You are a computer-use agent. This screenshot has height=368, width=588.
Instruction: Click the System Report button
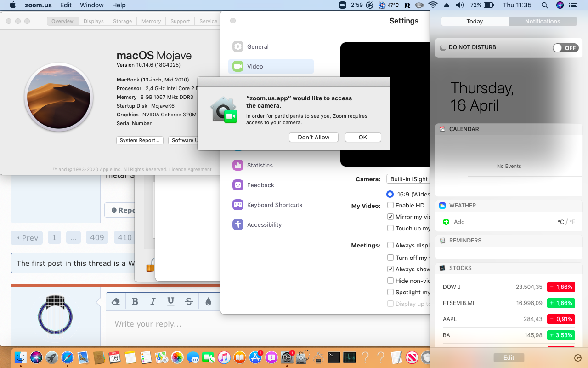140,140
